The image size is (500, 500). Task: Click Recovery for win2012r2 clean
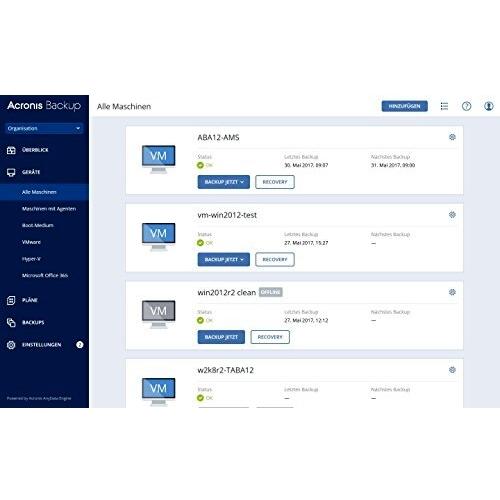270,337
